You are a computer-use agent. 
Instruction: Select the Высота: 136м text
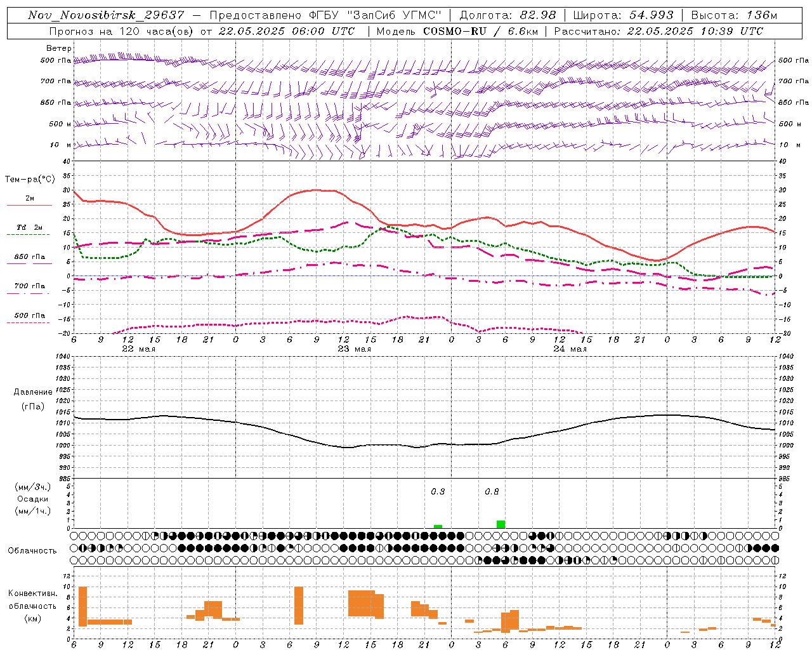734,15
